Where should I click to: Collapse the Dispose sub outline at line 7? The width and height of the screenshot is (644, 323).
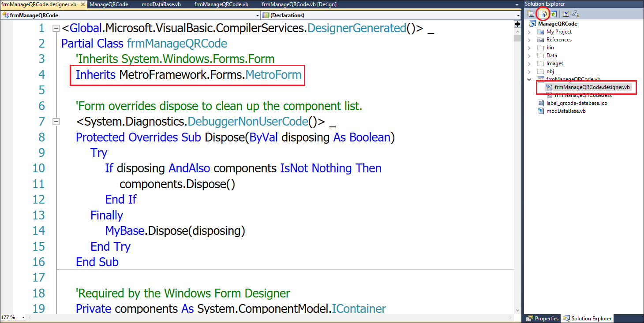[56, 121]
